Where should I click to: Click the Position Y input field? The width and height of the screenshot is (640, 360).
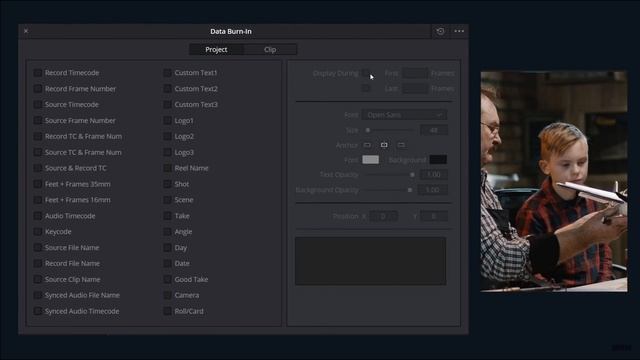coord(433,216)
